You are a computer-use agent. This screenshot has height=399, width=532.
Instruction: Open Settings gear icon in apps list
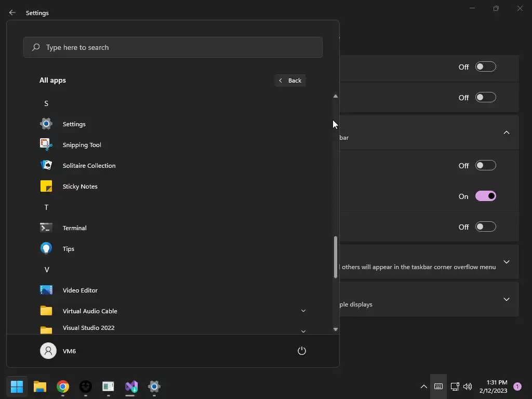(46, 124)
